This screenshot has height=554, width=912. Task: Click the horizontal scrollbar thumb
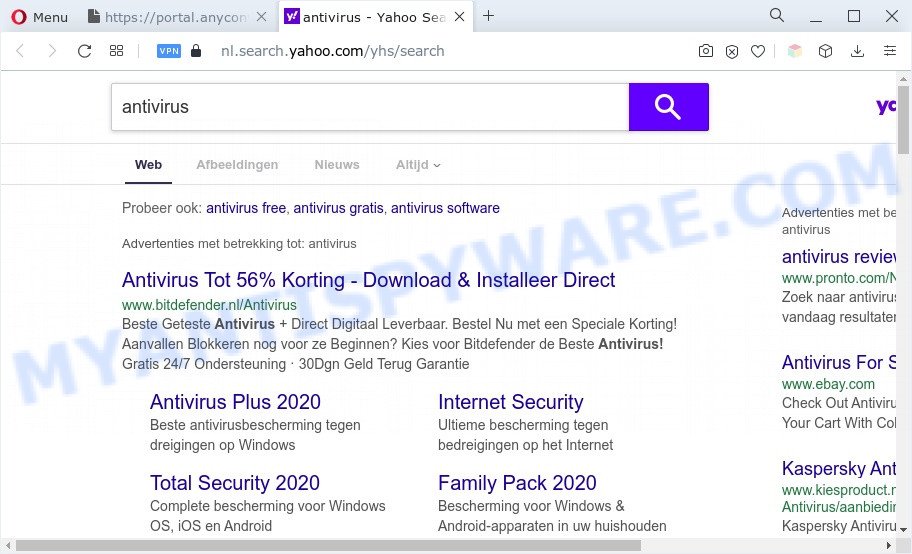329,546
